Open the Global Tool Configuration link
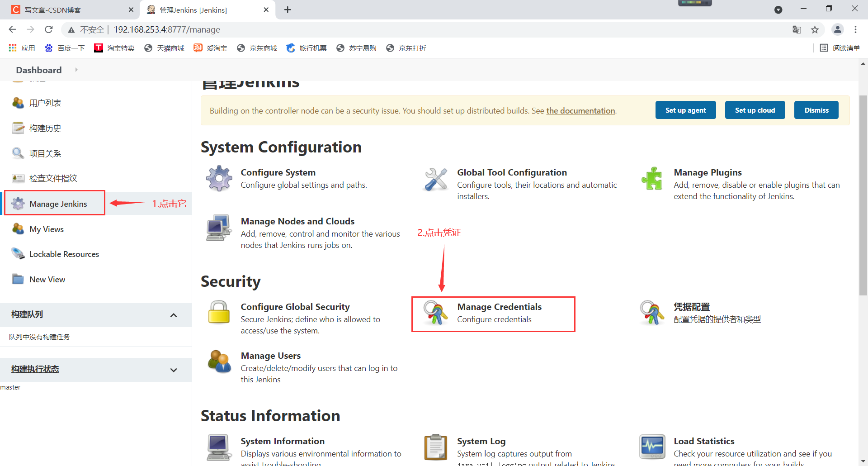Image resolution: width=868 pixels, height=466 pixels. [x=512, y=172]
